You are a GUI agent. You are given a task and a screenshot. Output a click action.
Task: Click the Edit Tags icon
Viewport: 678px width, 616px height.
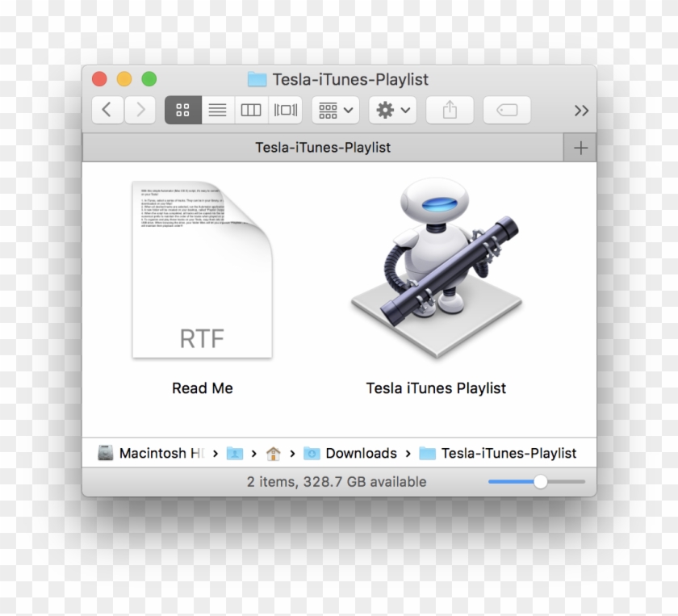point(506,110)
